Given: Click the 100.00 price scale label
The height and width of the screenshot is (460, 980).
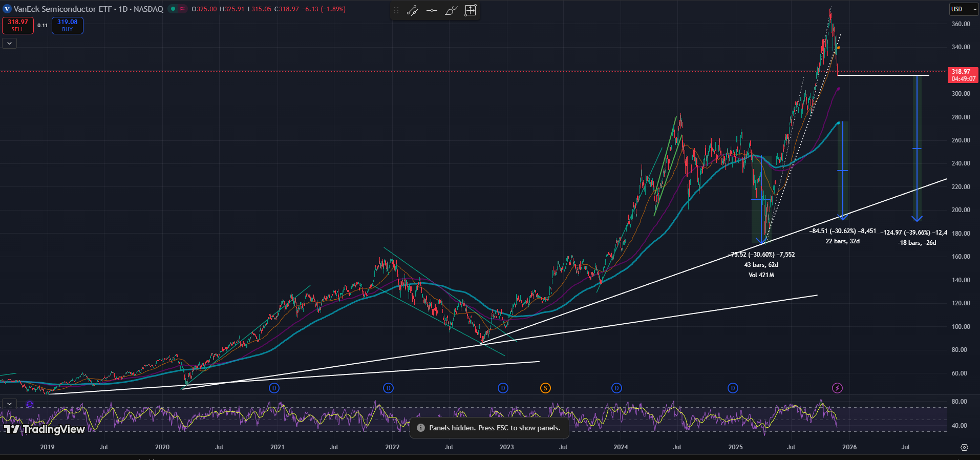Looking at the screenshot, I should point(961,327).
